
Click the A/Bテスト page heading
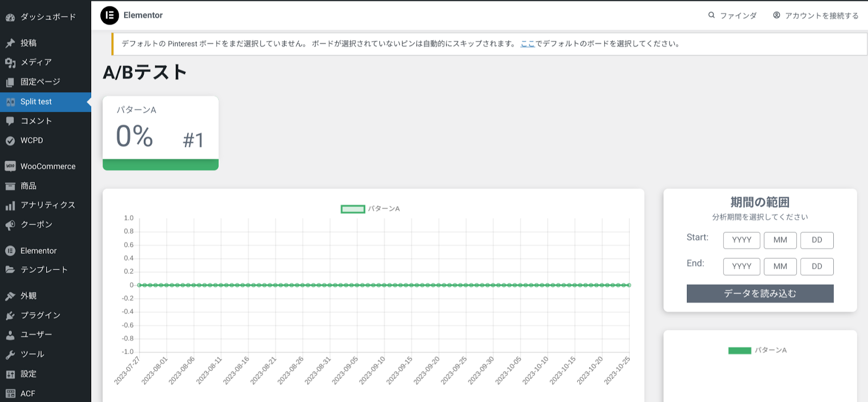(145, 72)
